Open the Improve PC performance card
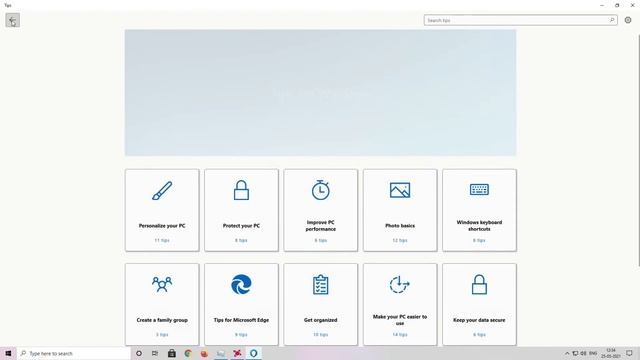This screenshot has width=640, height=360. [x=320, y=210]
